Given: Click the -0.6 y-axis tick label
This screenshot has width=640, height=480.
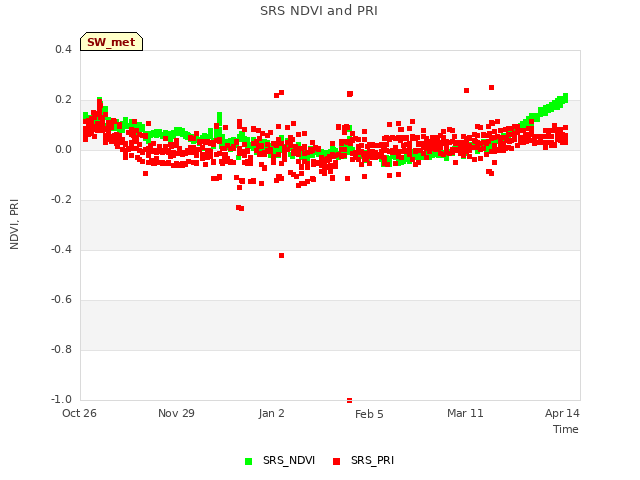Looking at the screenshot, I should 61,300.
